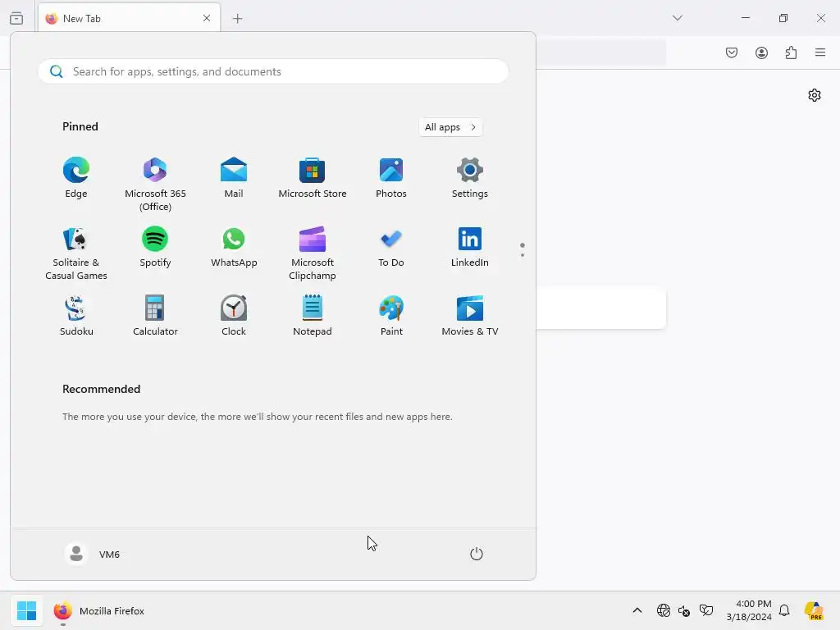Viewport: 840px width, 630px height.
Task: Click the security tray icon
Action: coord(706,610)
